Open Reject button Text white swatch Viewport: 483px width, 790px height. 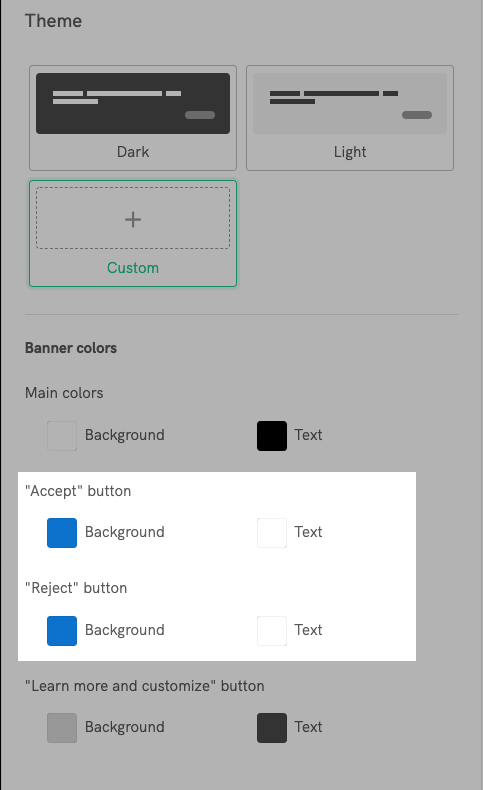(x=272, y=631)
